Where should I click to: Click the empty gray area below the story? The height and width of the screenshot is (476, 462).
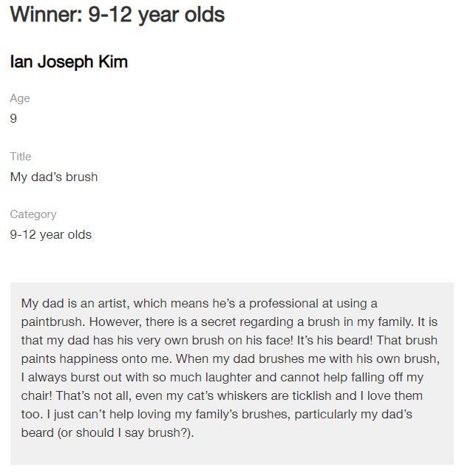point(232,452)
